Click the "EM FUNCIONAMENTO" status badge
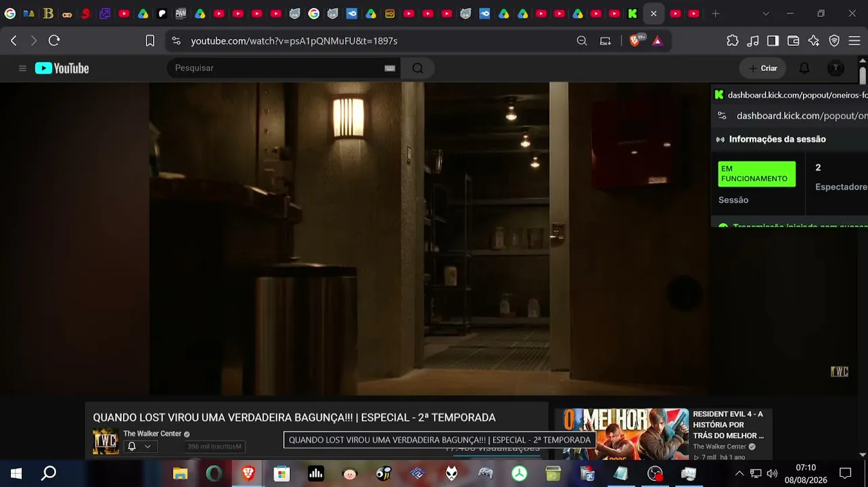 [x=756, y=174]
